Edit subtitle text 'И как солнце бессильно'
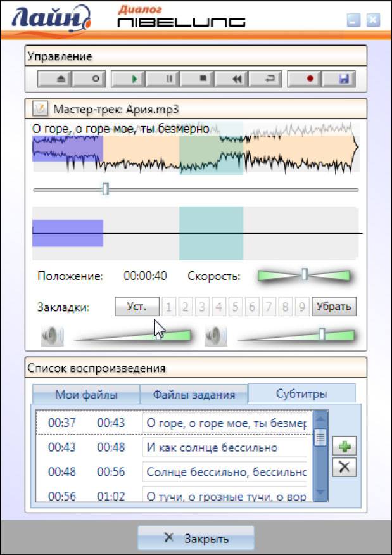Screen dimensions: 392x555 pos(225,447)
